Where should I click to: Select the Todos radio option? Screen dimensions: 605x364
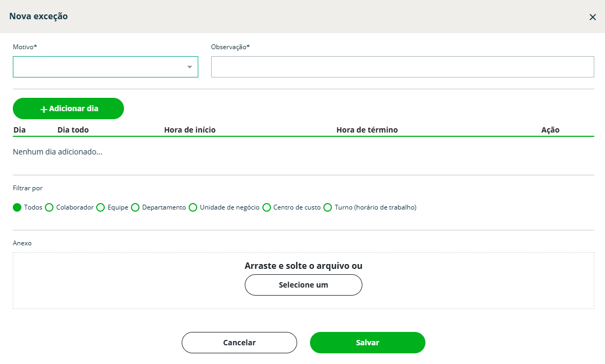17,207
